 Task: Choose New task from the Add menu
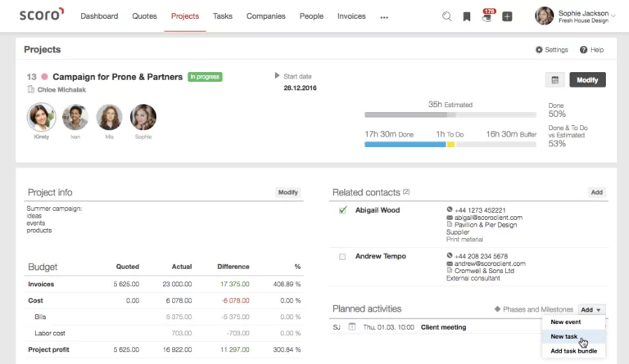573,336
